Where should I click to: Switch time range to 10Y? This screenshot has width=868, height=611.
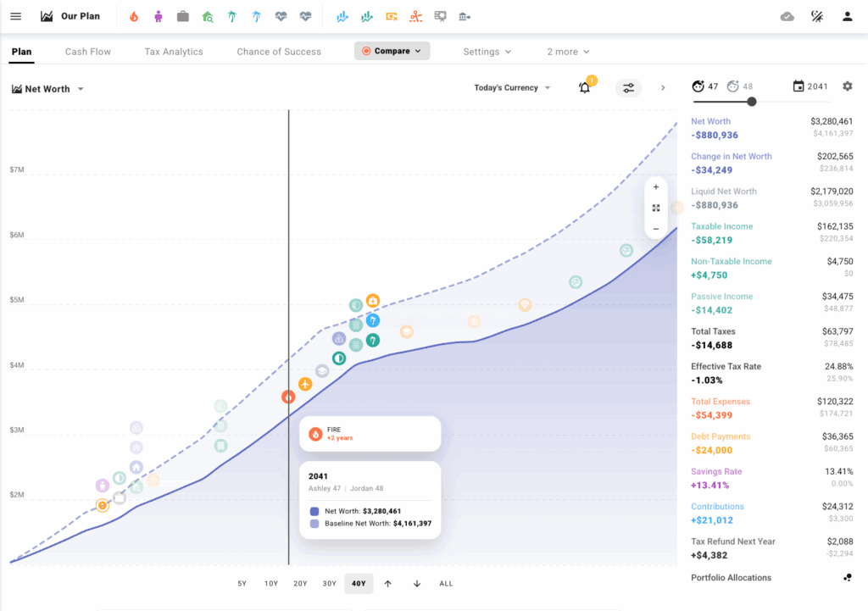pyautogui.click(x=271, y=583)
